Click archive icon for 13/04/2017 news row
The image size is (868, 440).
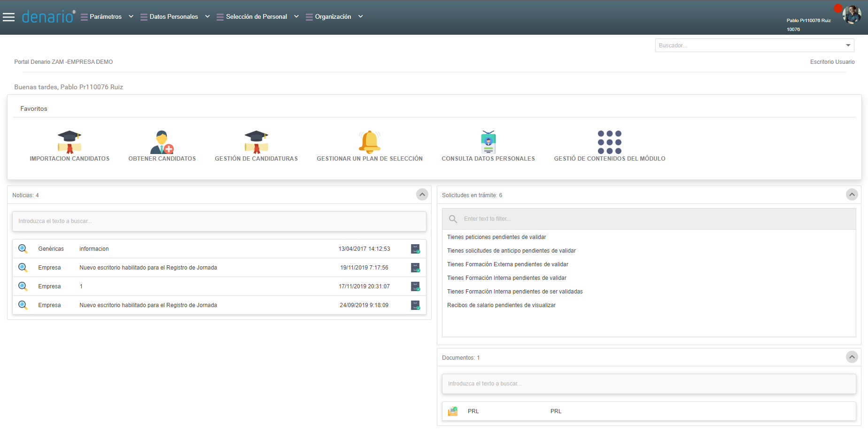(x=416, y=249)
